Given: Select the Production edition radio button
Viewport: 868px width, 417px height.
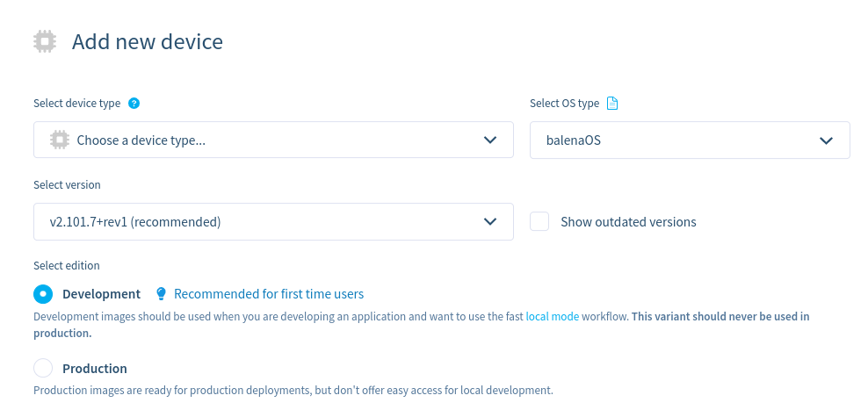Looking at the screenshot, I should pos(43,369).
